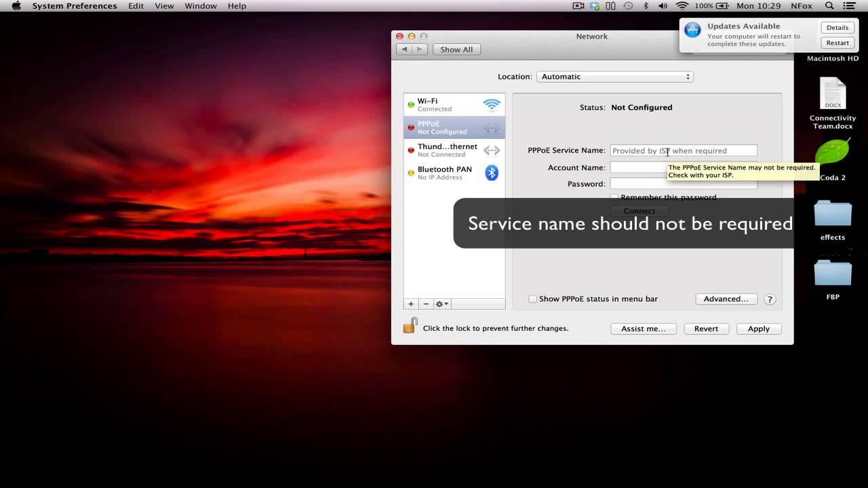The image size is (868, 488).
Task: Click the lock to prevent changes
Action: [x=410, y=326]
